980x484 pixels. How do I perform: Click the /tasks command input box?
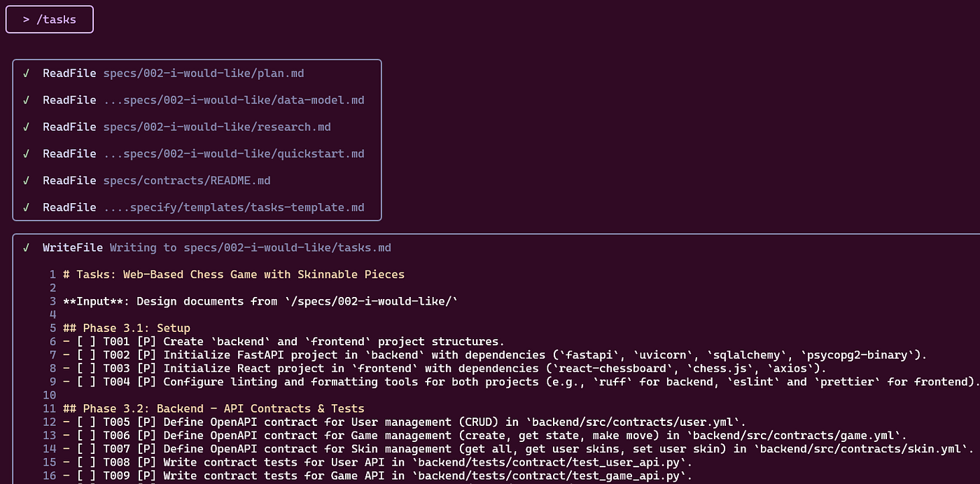point(50,20)
